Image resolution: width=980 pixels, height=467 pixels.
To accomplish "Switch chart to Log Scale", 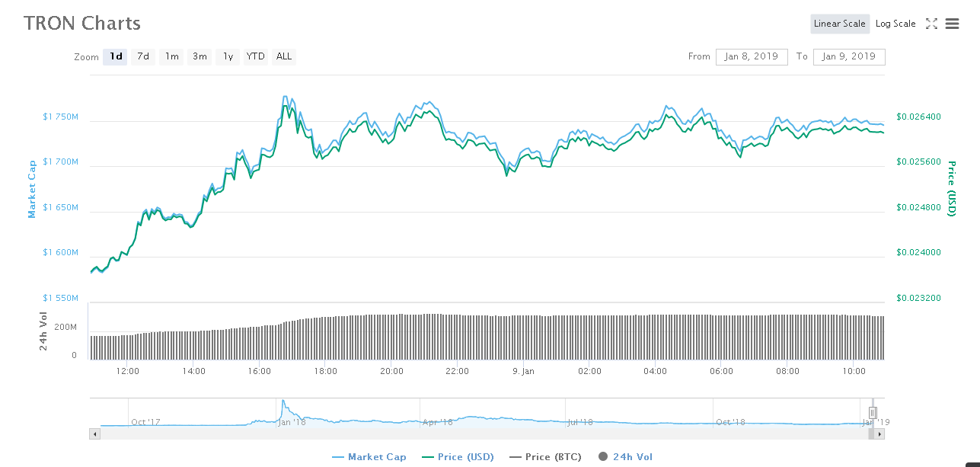I will (x=895, y=24).
